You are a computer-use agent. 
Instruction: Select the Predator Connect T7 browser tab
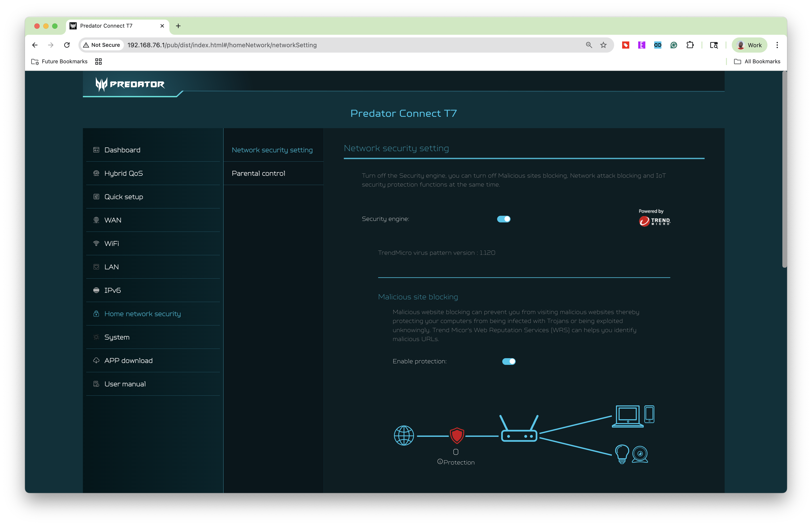[x=117, y=26]
